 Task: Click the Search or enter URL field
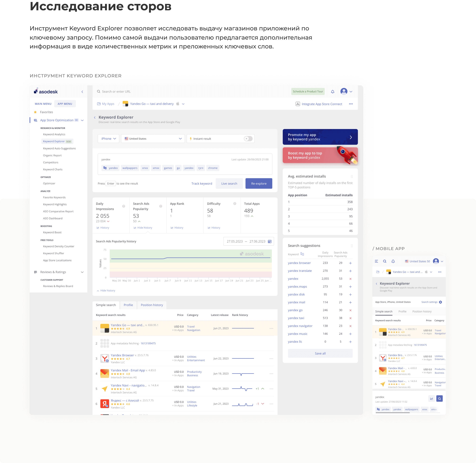pos(116,92)
